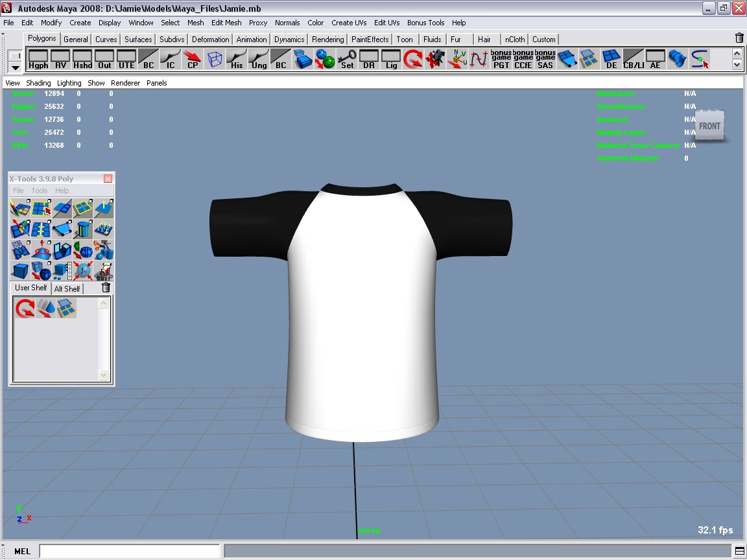Click the cone with rotation ring tool in X-Tools
This screenshot has height=560, width=747.
[41, 250]
